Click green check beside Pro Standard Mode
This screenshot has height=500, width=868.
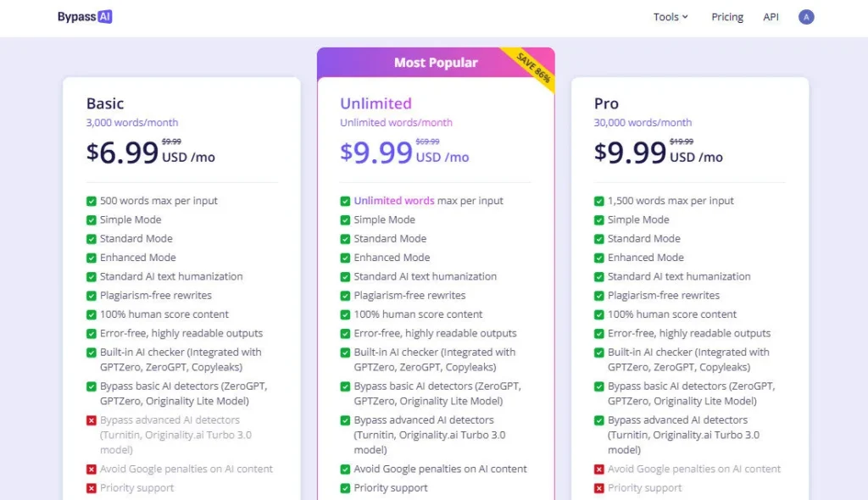click(599, 239)
